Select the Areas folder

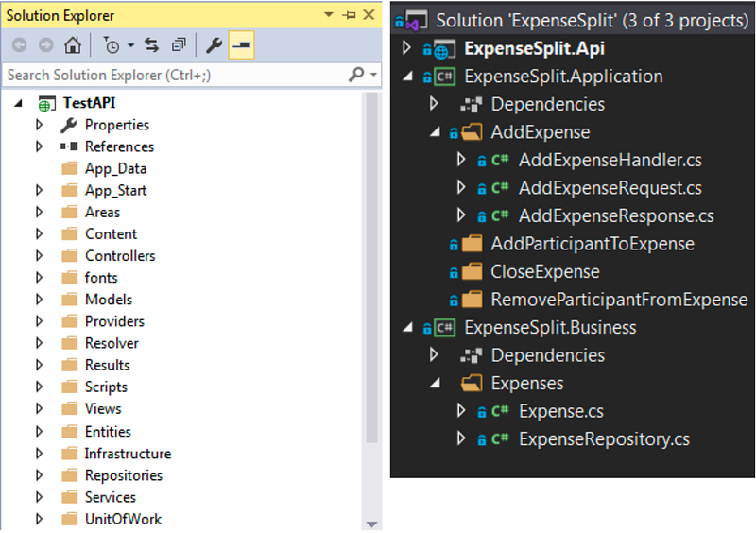[102, 213]
